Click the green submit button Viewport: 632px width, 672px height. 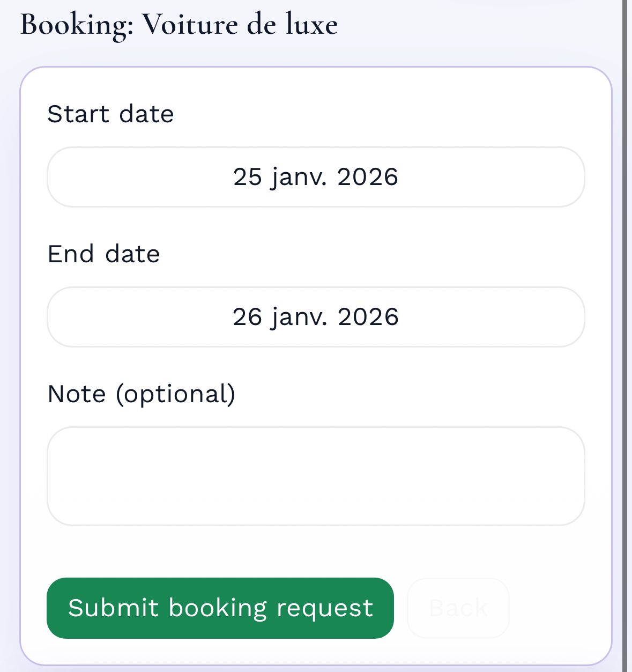pos(220,608)
